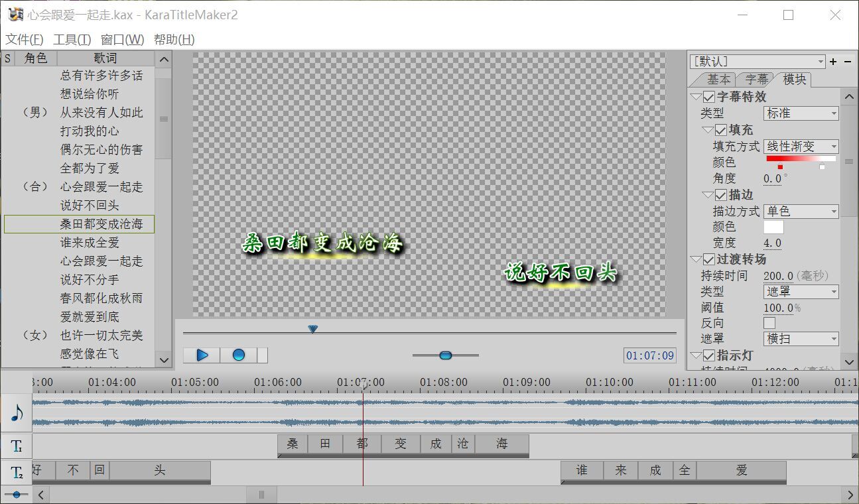Open the transition 类型 遮罩 dropdown
Image resolution: width=859 pixels, height=504 pixels.
pos(801,291)
